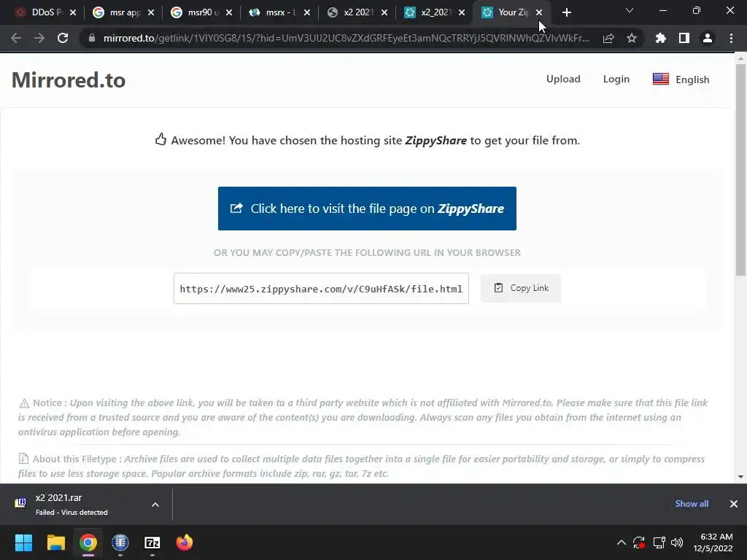The width and height of the screenshot is (747, 560).
Task: Open the round blue taskbar app icon
Action: point(120,542)
